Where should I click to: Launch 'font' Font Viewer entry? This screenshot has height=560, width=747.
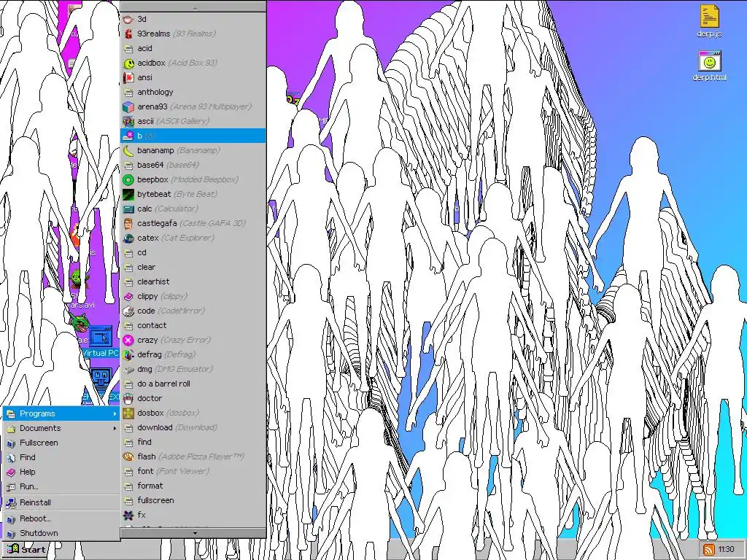click(193, 472)
